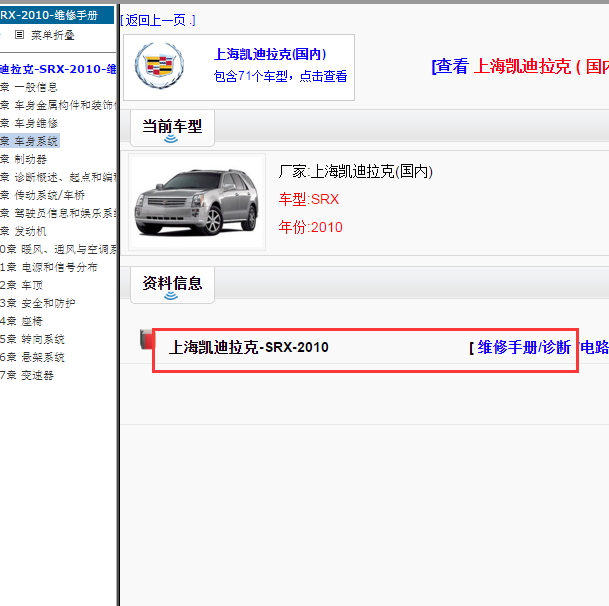Open chapter 制动器
Screen dimensions: 609x606
23,159
